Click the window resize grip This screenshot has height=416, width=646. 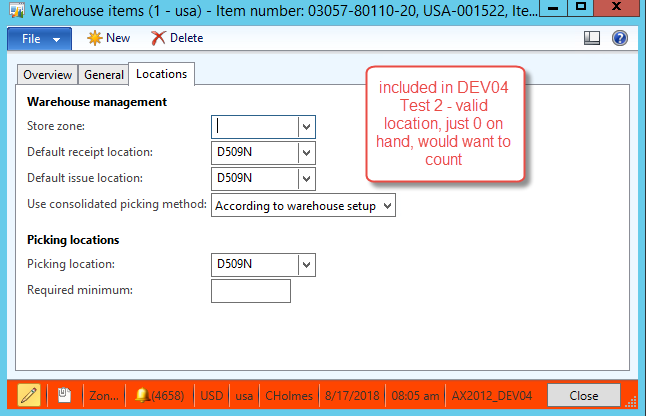tap(631, 402)
